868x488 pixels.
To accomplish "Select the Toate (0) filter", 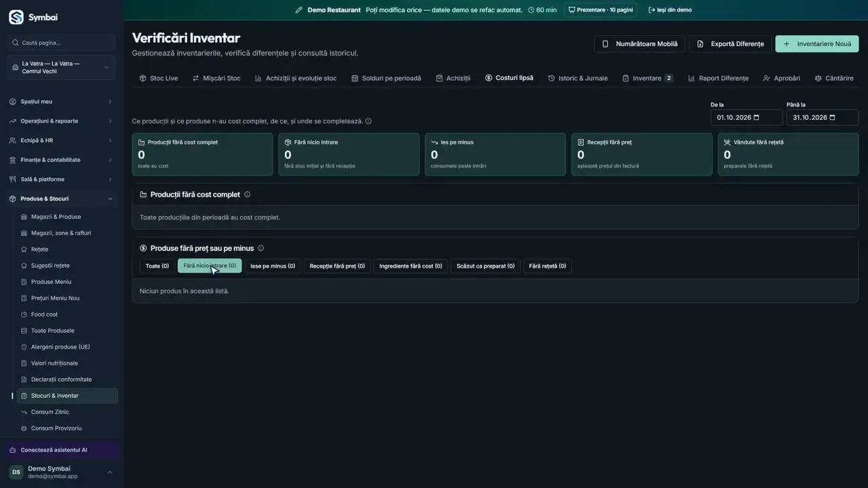I will (x=157, y=266).
